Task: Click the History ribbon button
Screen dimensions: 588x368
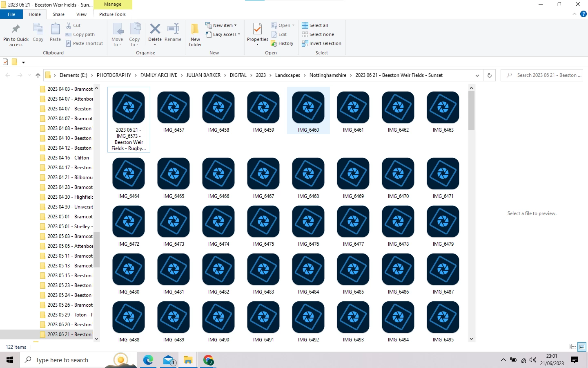Action: point(282,43)
